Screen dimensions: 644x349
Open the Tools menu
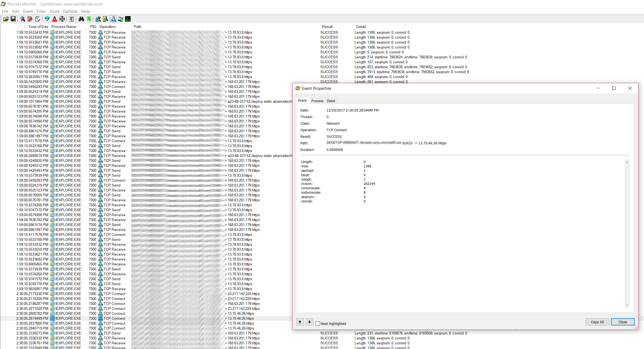pos(54,11)
